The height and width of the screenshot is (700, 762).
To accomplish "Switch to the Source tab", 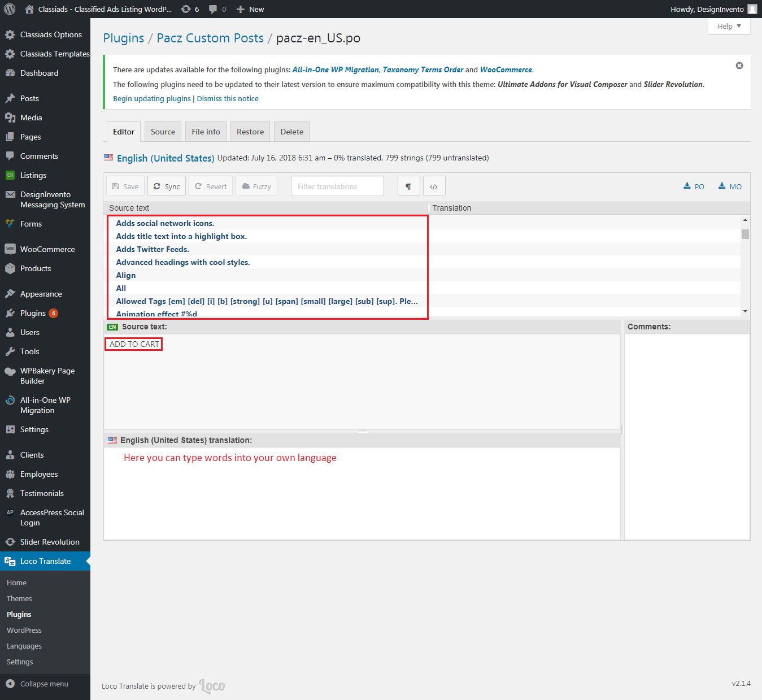I will pos(163,132).
